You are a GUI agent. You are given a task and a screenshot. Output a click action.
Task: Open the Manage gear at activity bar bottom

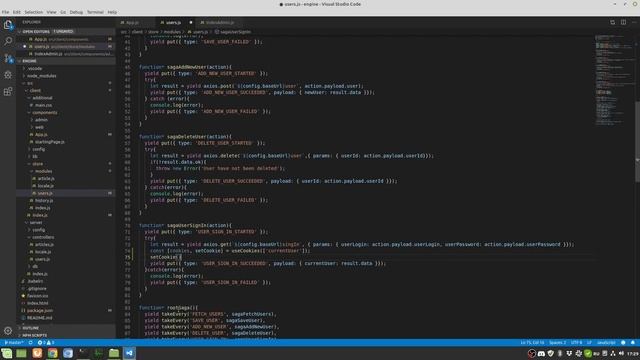[x=8, y=331]
